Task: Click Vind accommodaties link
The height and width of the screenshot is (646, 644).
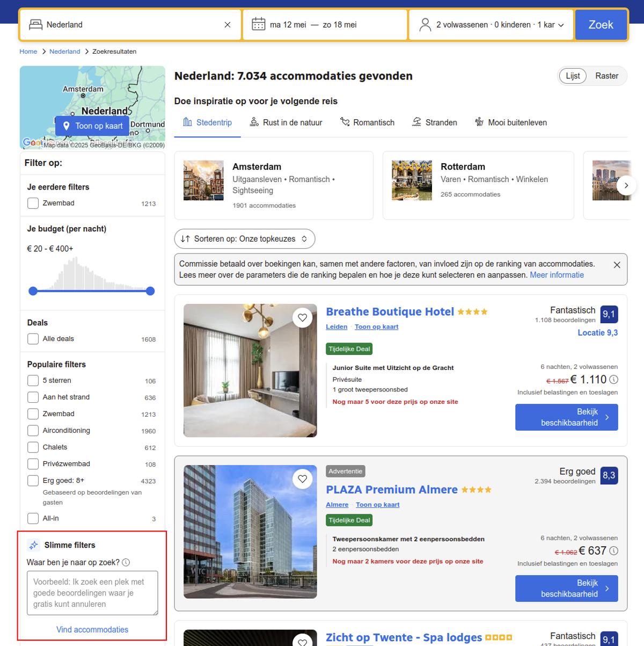Action: [x=92, y=629]
